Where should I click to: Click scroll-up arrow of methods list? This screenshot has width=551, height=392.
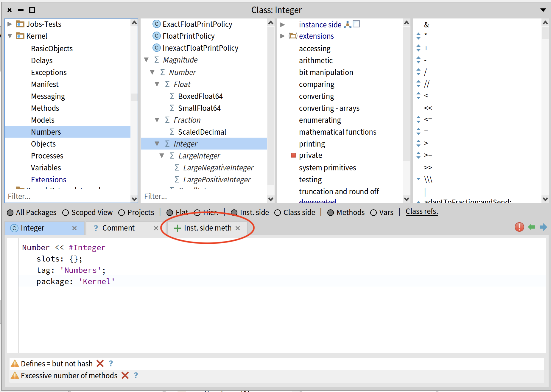tap(545, 23)
